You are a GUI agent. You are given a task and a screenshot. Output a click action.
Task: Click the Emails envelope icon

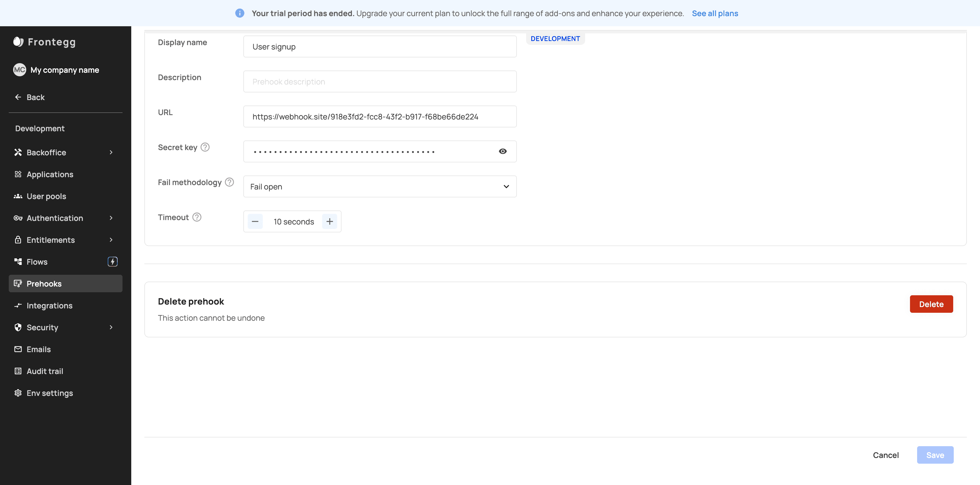tap(18, 349)
